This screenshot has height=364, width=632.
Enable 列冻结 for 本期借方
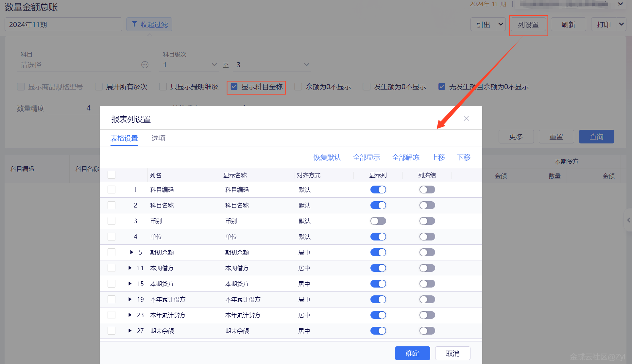(x=427, y=268)
